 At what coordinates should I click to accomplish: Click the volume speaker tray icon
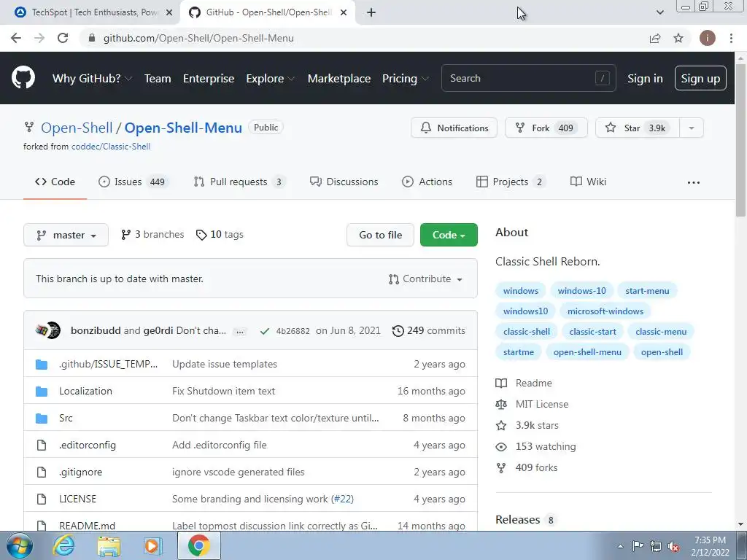(673, 546)
